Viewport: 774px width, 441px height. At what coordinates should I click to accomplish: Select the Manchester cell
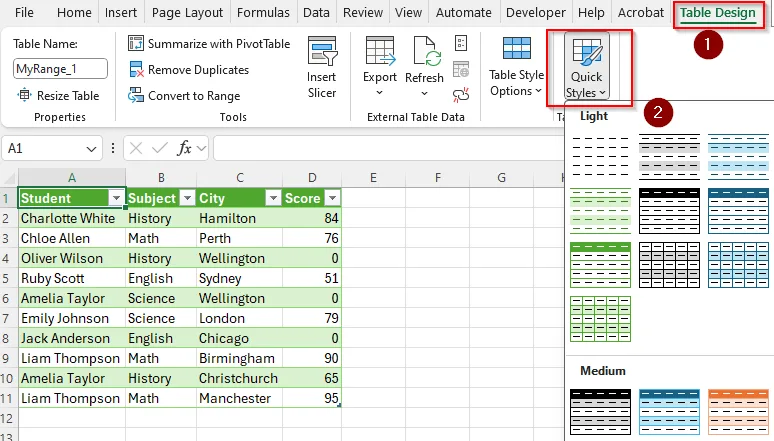click(239, 398)
